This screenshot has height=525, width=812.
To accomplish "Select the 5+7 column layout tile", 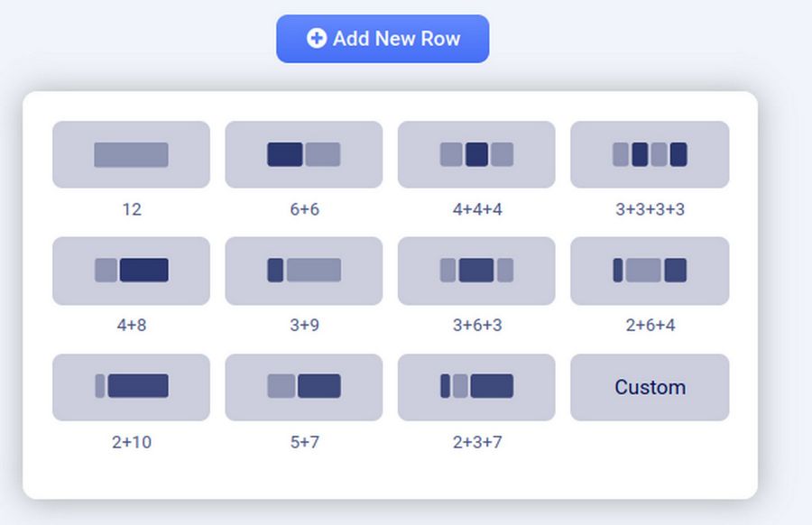I will 304,387.
